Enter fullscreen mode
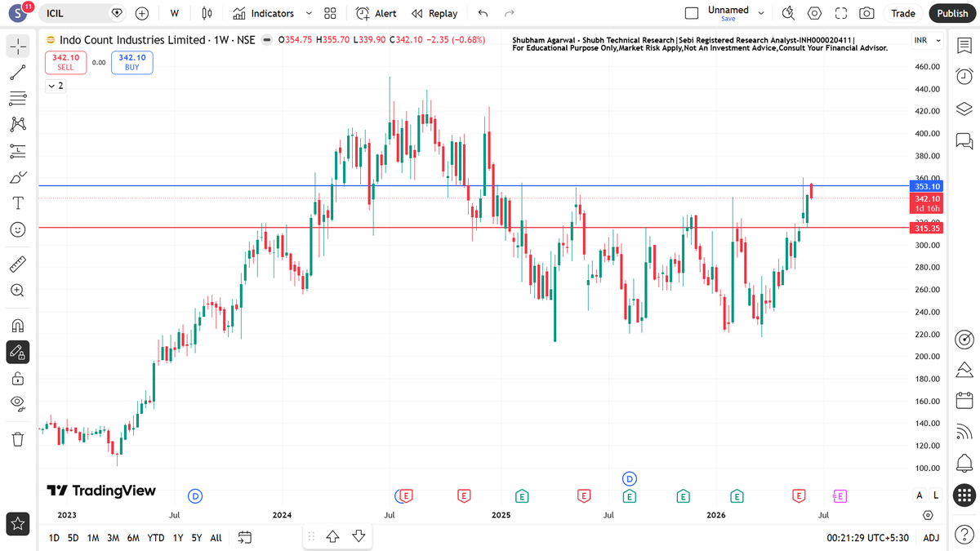 coord(841,13)
